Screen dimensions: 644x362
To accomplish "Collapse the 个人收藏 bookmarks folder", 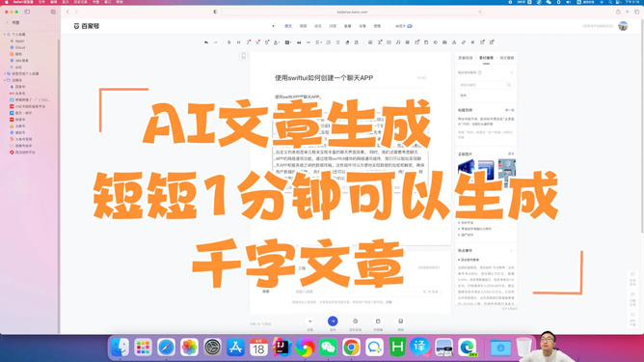I will (x=5, y=35).
